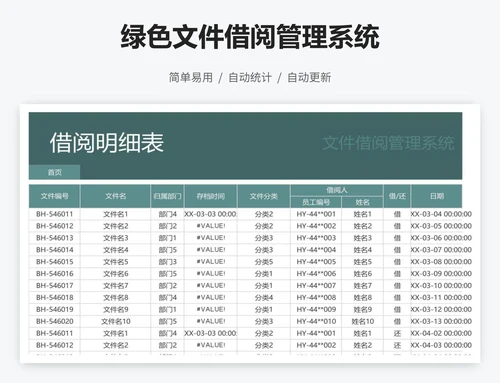Select the 文件名5 cell
This screenshot has height=383, width=500.
115,262
